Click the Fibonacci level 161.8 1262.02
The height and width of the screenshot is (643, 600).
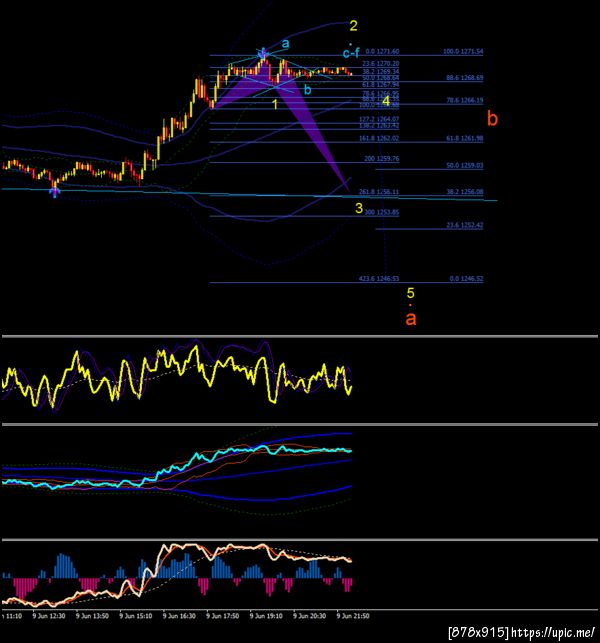coord(379,138)
